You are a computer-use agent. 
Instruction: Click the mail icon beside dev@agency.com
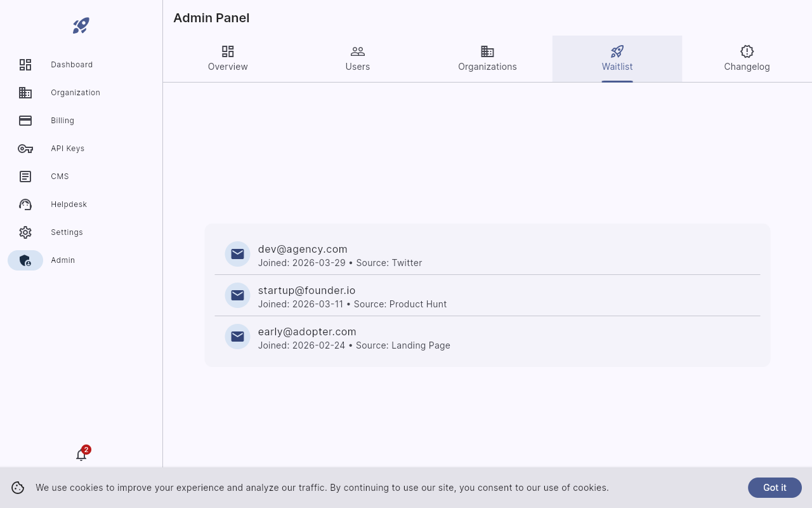[237, 254]
